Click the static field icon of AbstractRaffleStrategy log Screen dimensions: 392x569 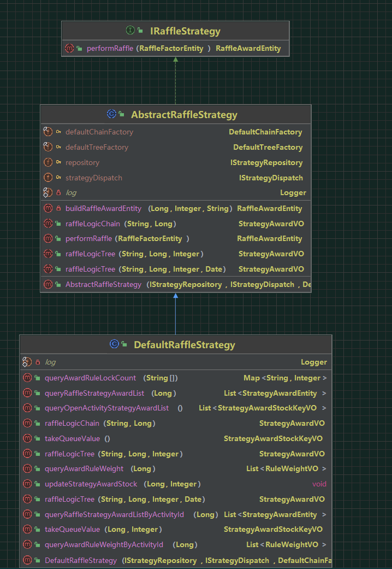[48, 192]
